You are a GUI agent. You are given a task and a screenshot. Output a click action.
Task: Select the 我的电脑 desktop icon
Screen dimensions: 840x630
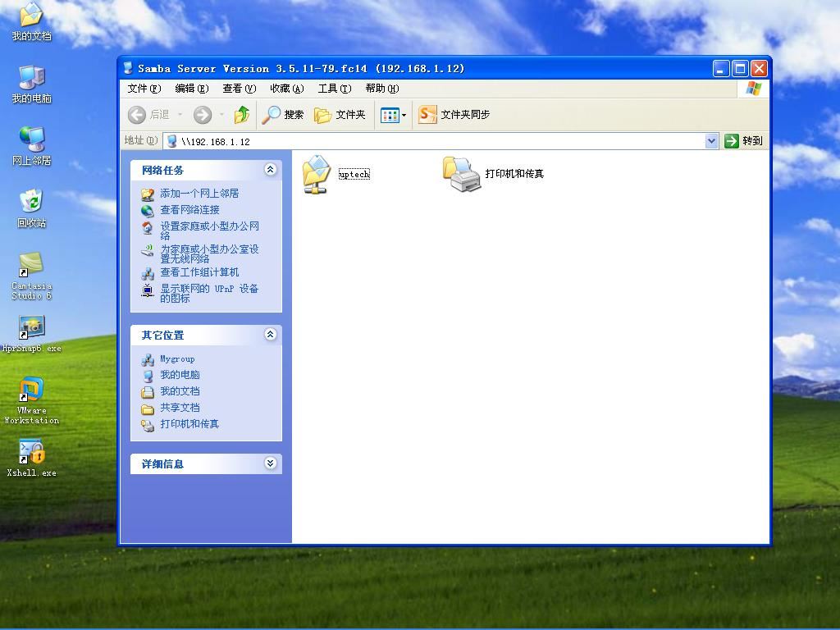coord(32,84)
